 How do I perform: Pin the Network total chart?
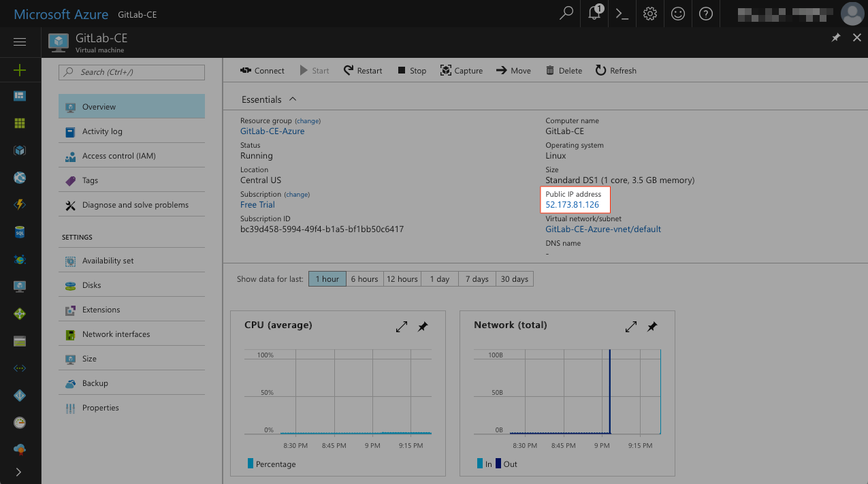point(652,327)
